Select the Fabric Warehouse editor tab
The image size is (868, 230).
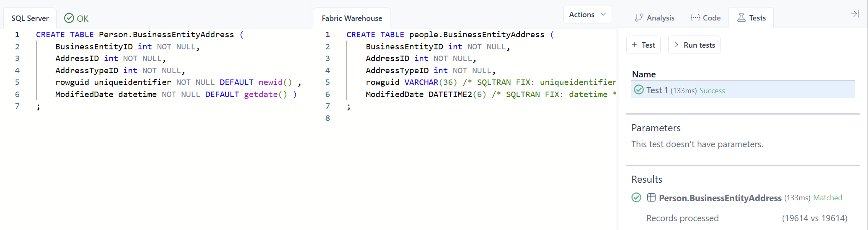(351, 18)
